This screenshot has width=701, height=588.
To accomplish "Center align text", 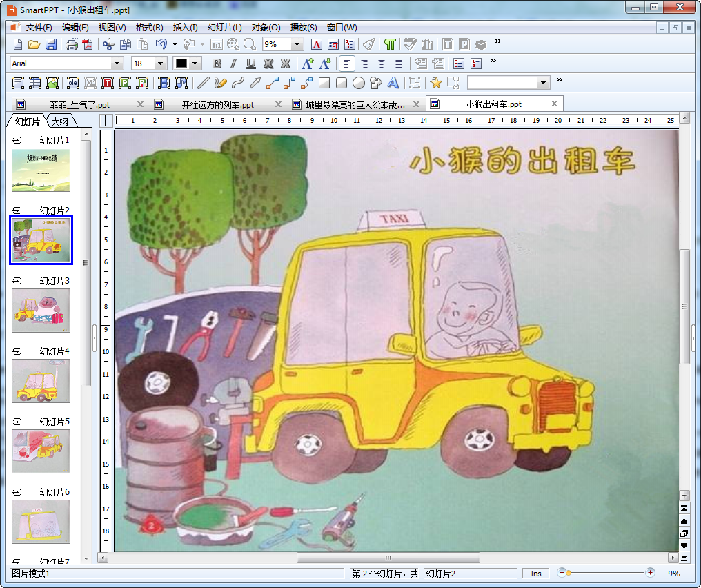I will click(382, 63).
